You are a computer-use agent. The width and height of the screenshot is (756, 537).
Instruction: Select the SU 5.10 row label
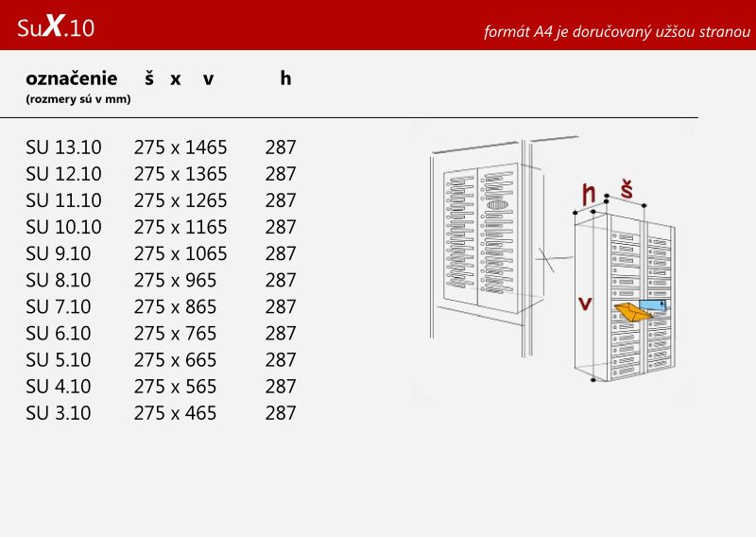click(x=59, y=359)
